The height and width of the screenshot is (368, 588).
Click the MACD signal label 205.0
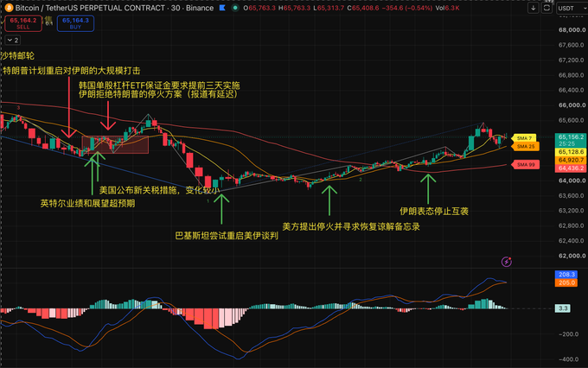click(x=566, y=282)
